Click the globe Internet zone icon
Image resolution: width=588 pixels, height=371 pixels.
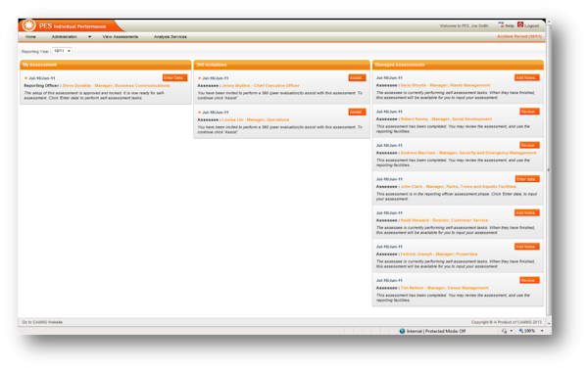point(402,331)
